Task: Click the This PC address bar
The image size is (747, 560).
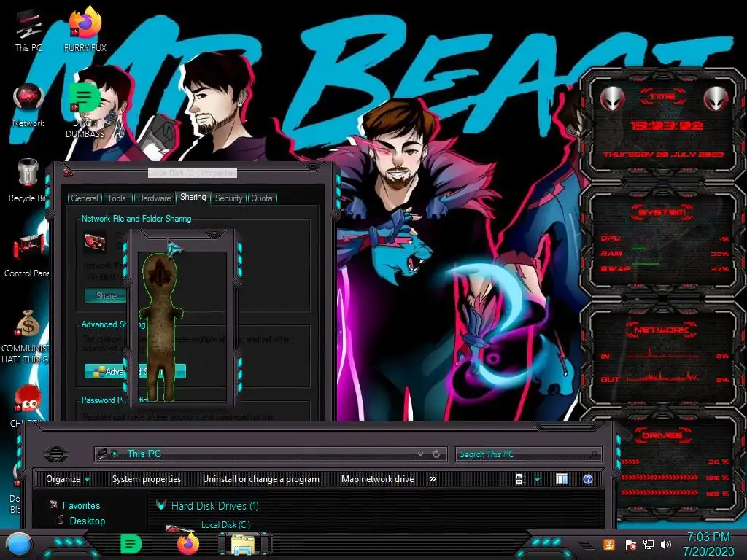Action: pyautogui.click(x=271, y=454)
